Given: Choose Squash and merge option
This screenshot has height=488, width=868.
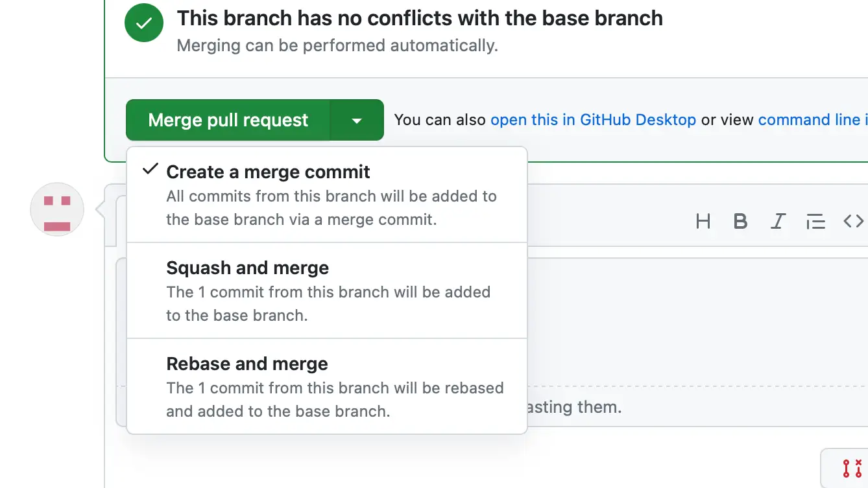Looking at the screenshot, I should [327, 291].
